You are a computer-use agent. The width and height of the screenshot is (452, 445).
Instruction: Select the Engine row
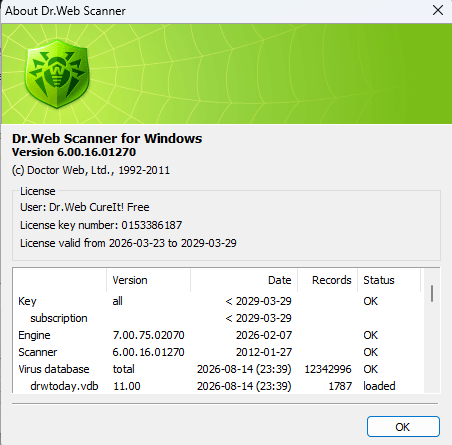[218, 335]
